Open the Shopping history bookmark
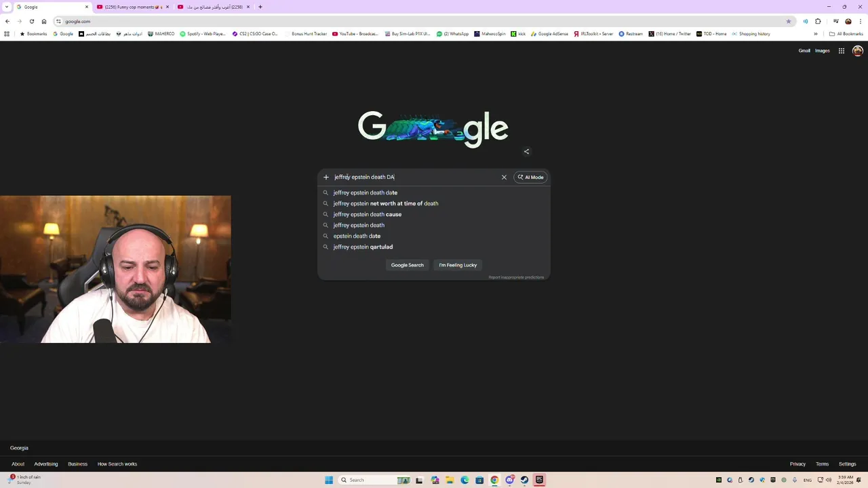The width and height of the screenshot is (868, 488). (x=751, y=34)
